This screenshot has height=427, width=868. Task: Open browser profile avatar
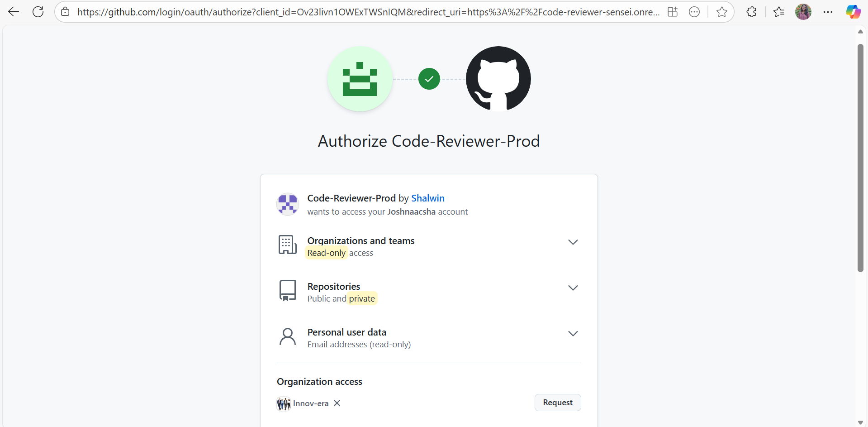click(803, 12)
